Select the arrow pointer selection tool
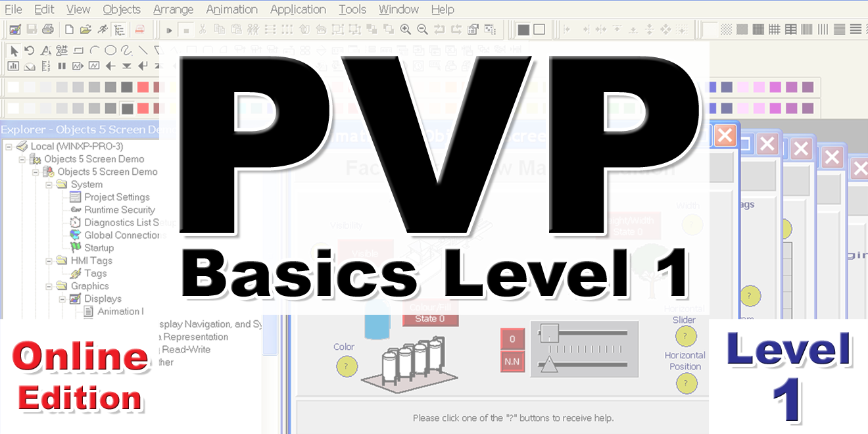The image size is (868, 434). pyautogui.click(x=14, y=51)
